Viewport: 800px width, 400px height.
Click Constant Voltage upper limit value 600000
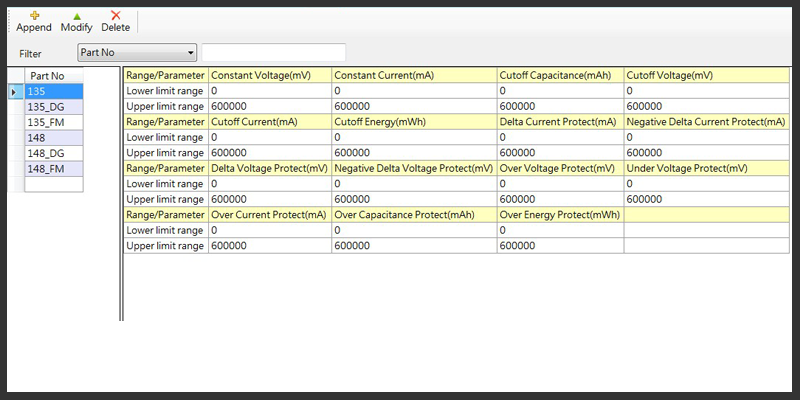[270, 106]
